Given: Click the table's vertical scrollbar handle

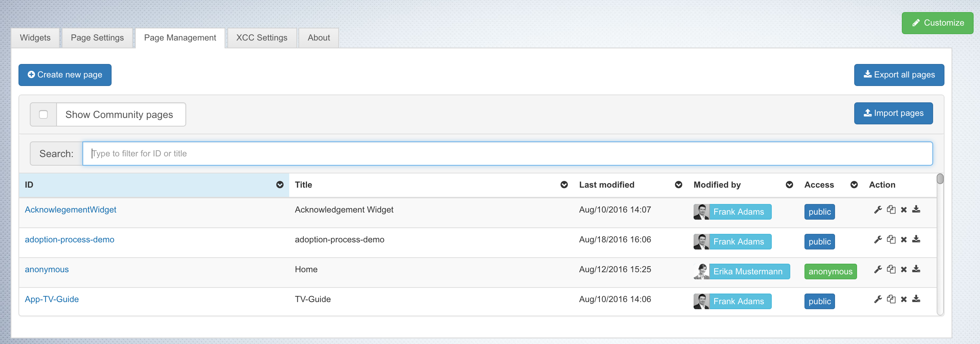Looking at the screenshot, I should coord(940,179).
